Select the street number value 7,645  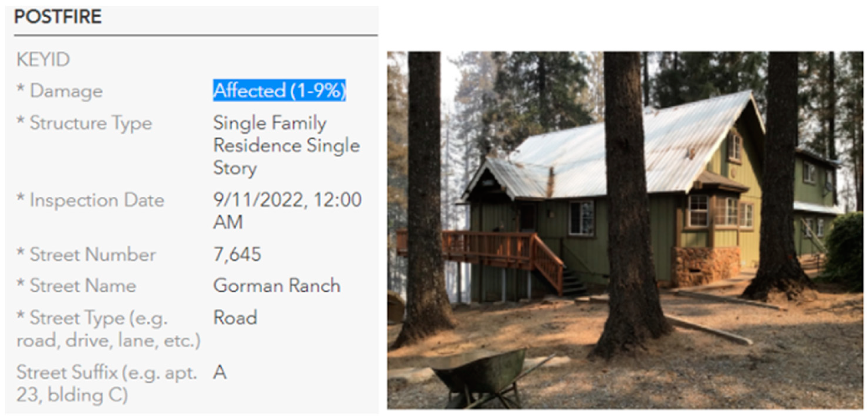(237, 254)
